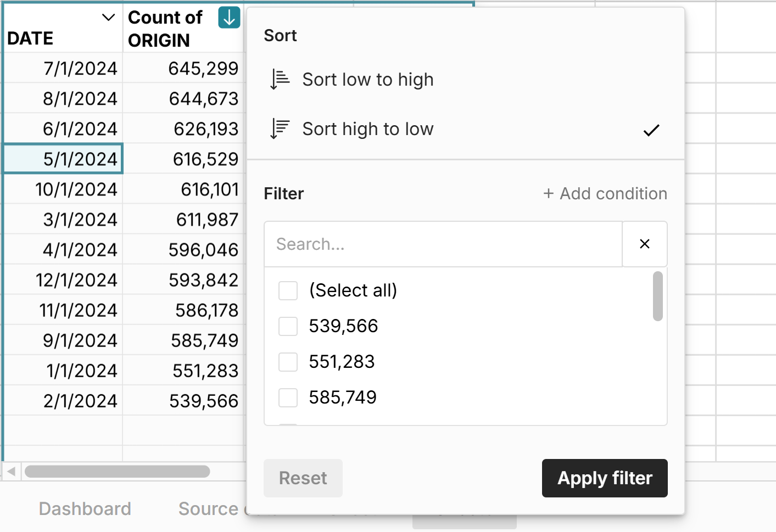Clear the search box using the X icon
776x532 pixels.
coord(644,244)
